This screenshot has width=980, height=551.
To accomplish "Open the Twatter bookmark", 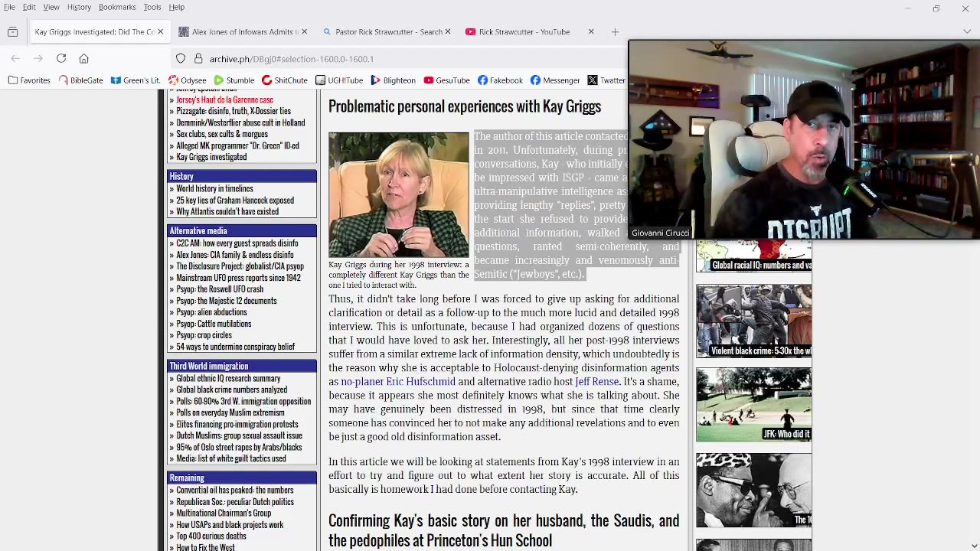I will [606, 80].
